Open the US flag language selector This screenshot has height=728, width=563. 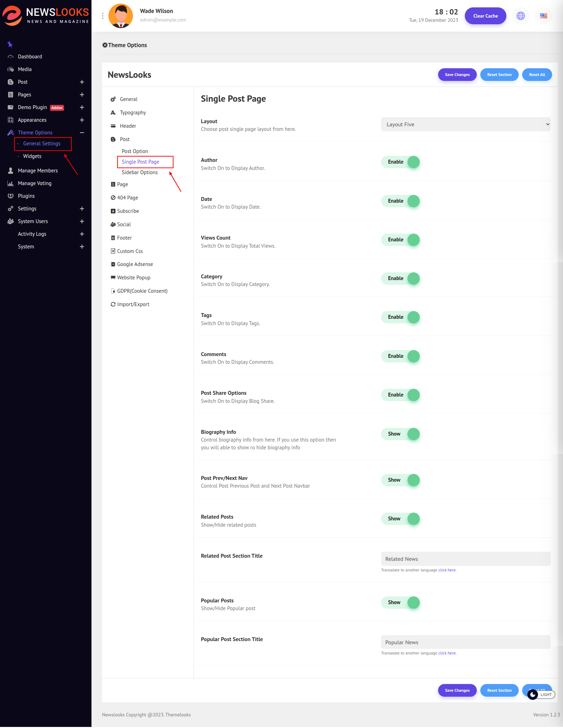click(x=543, y=16)
